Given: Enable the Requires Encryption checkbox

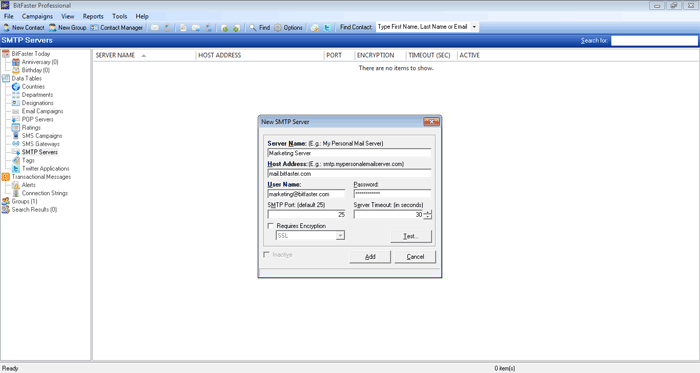Looking at the screenshot, I should click(271, 226).
